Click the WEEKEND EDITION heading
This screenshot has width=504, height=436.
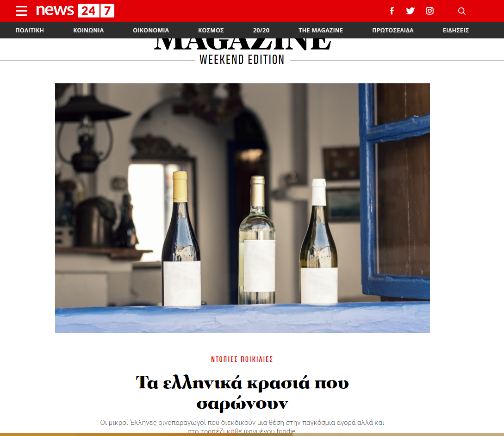242,60
